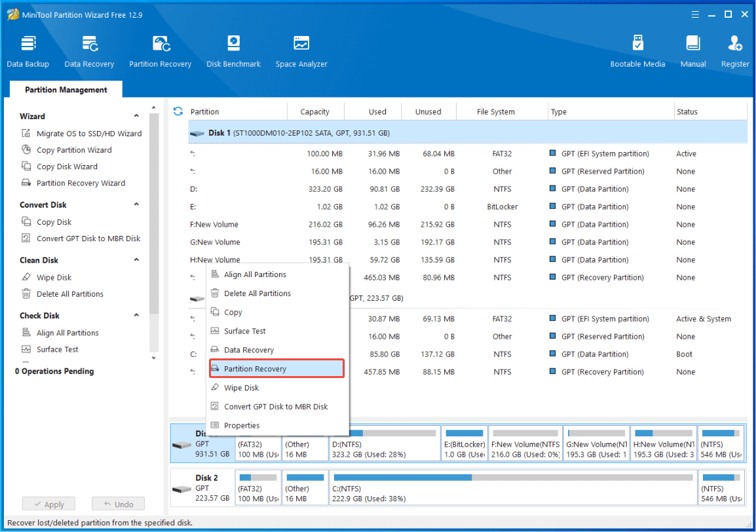Open the Data Backup tool

[28, 52]
